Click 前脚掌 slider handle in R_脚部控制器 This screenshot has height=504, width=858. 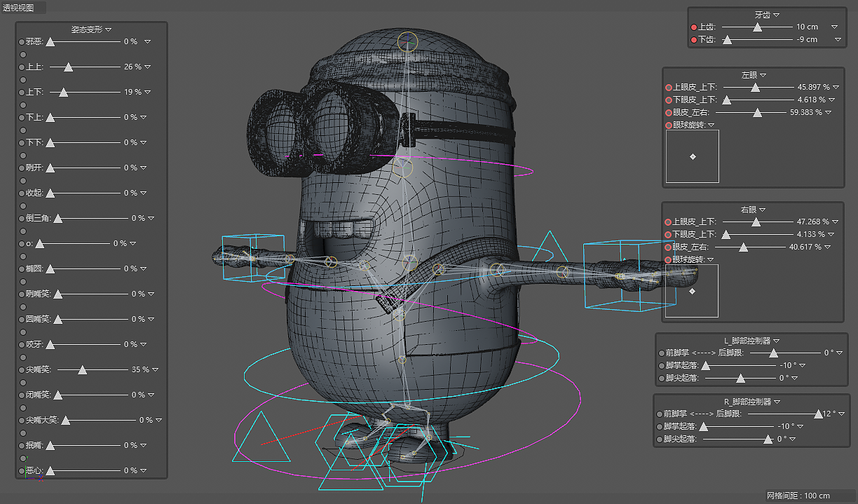click(x=818, y=414)
